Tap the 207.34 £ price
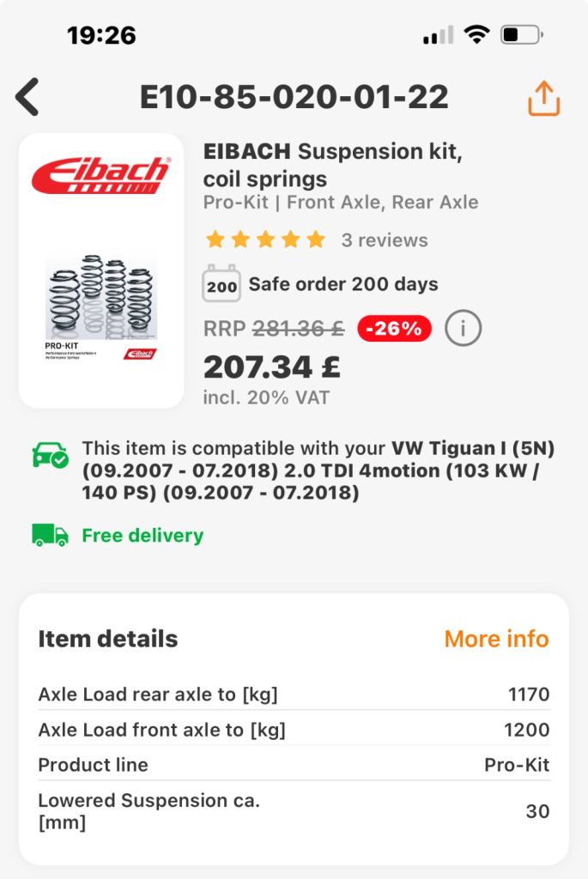Screen dimensions: 588x879 point(271,367)
